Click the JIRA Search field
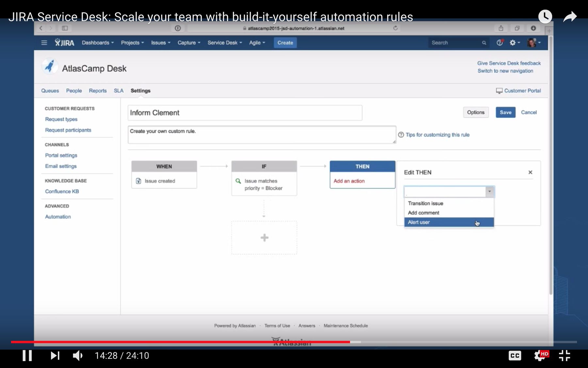 pyautogui.click(x=459, y=43)
